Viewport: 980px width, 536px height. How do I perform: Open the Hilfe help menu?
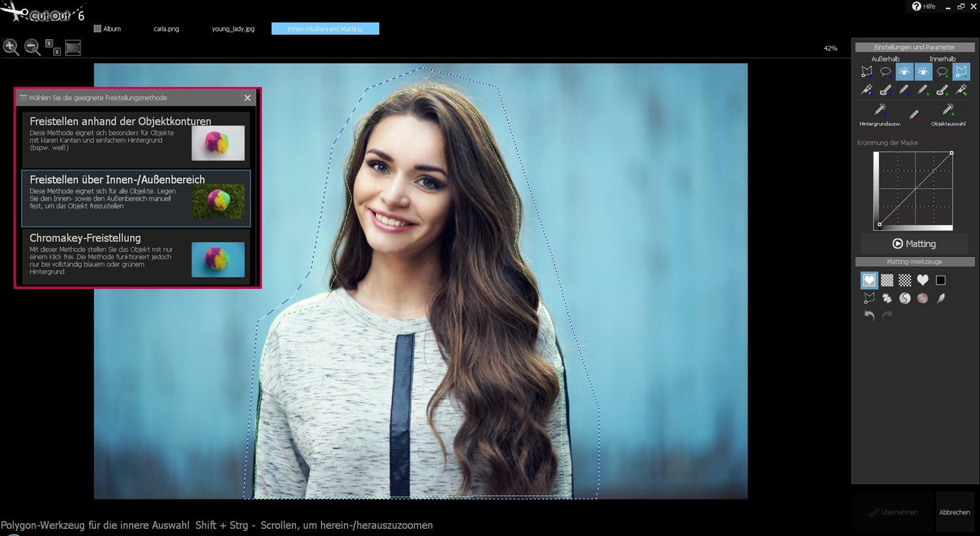924,7
